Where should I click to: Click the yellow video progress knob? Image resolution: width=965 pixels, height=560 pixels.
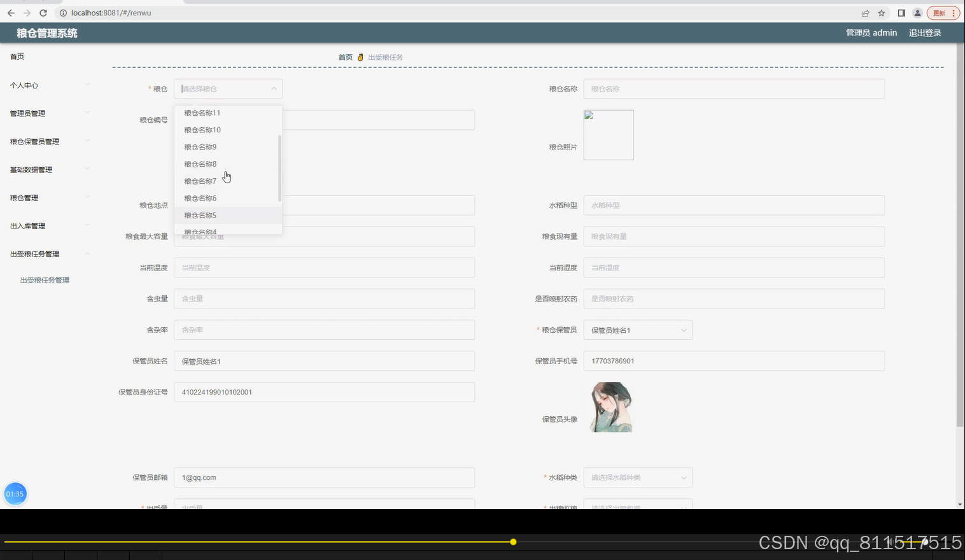coord(513,542)
